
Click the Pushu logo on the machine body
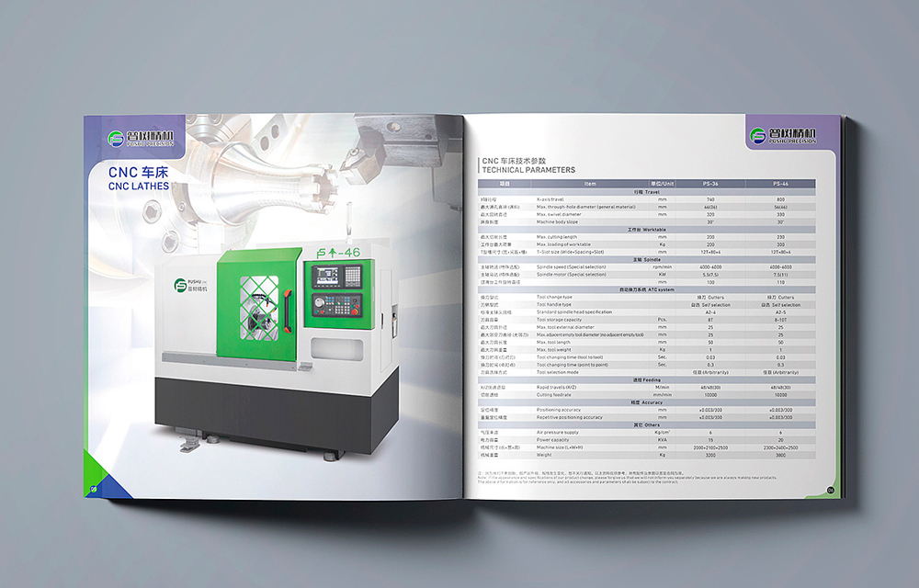191,286
